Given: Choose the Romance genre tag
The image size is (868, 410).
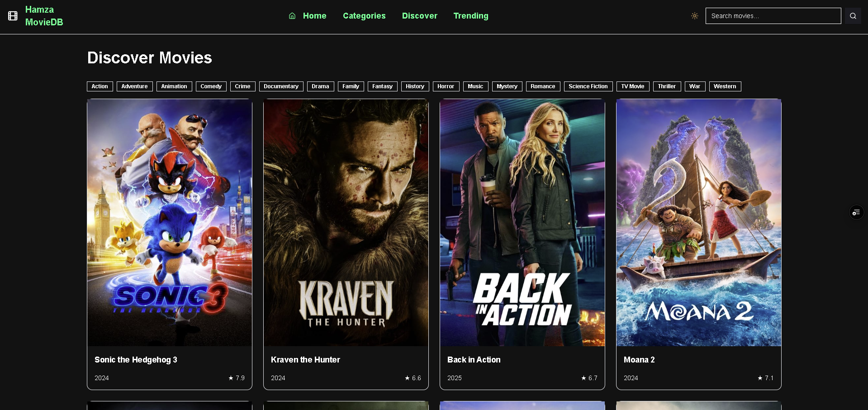Looking at the screenshot, I should 543,86.
